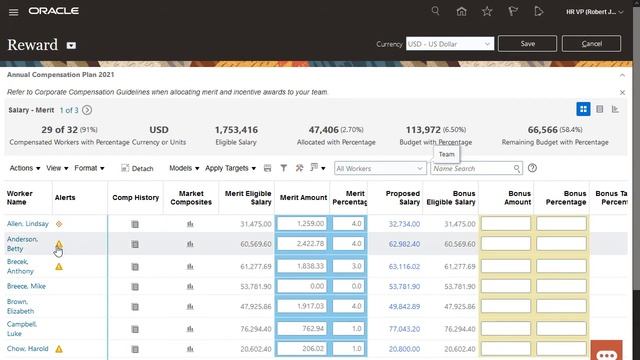Click Merit Percentage field for Brecek, Anthony
The width and height of the screenshot is (640, 360).
tap(348, 266)
